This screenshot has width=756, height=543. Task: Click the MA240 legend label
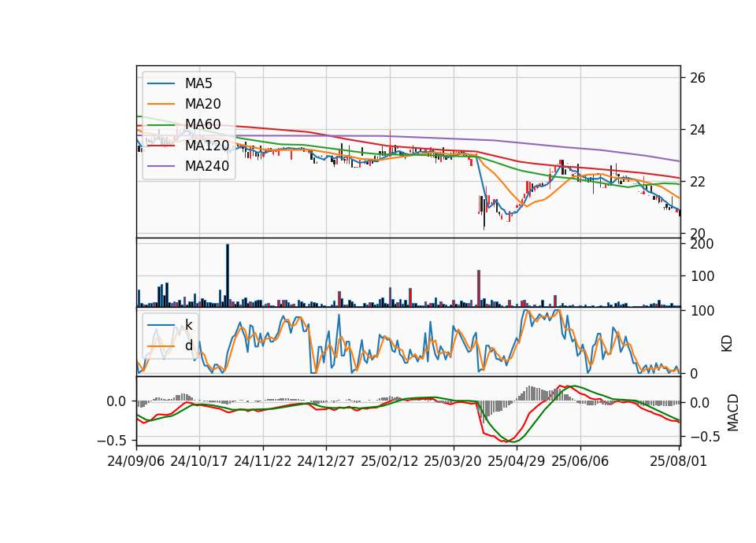207,166
